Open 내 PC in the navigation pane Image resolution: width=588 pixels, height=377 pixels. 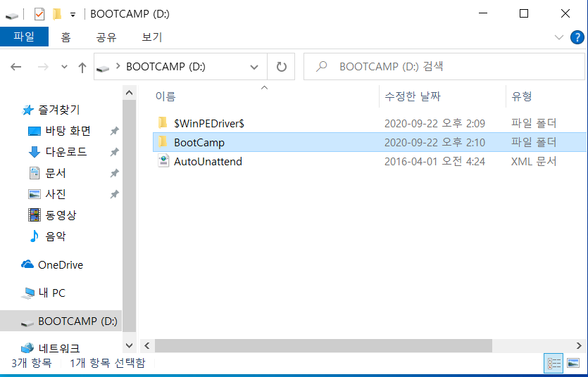pyautogui.click(x=51, y=293)
